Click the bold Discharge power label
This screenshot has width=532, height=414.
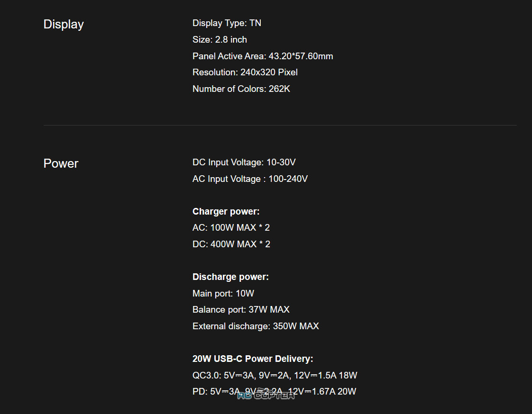(x=231, y=277)
